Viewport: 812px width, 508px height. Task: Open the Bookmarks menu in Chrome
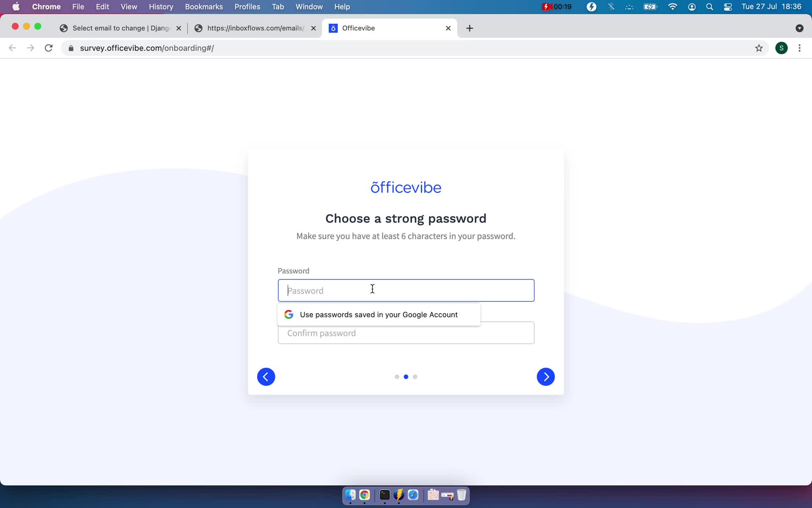(x=204, y=7)
